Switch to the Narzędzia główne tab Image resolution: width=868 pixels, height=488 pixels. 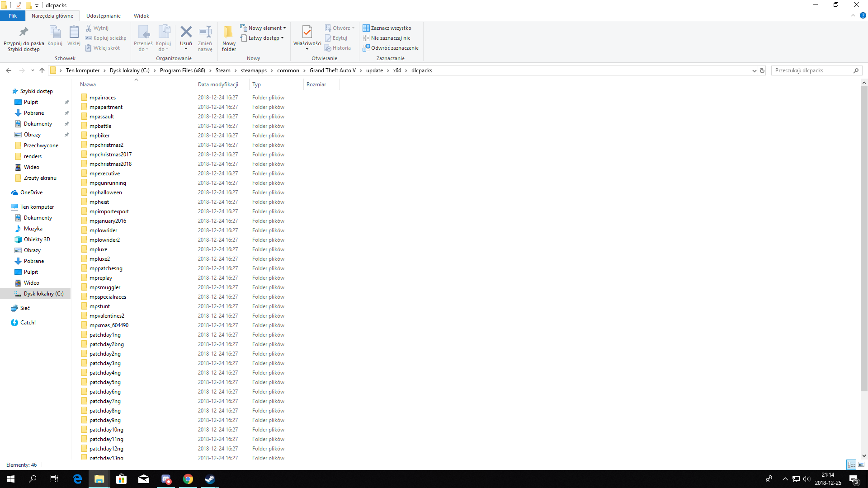click(52, 15)
